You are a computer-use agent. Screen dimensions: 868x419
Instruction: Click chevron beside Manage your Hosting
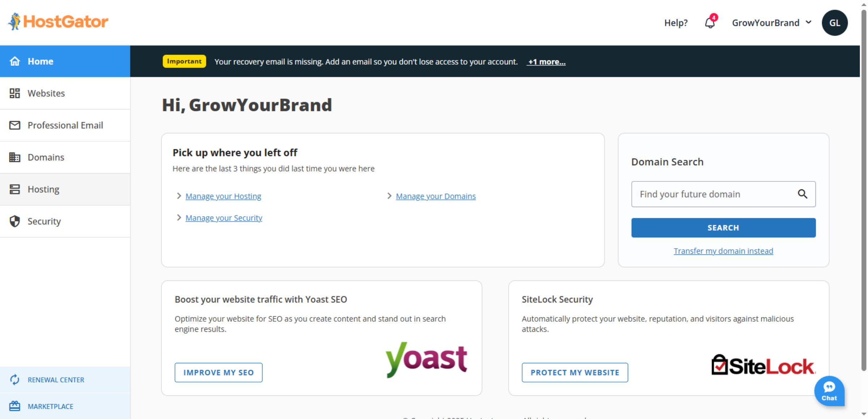coord(179,196)
